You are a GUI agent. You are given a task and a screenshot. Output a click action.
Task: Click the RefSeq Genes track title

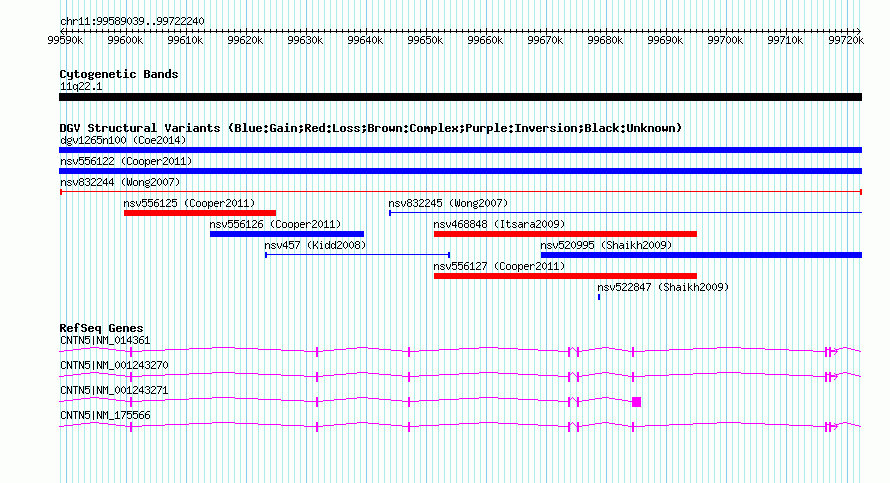101,328
